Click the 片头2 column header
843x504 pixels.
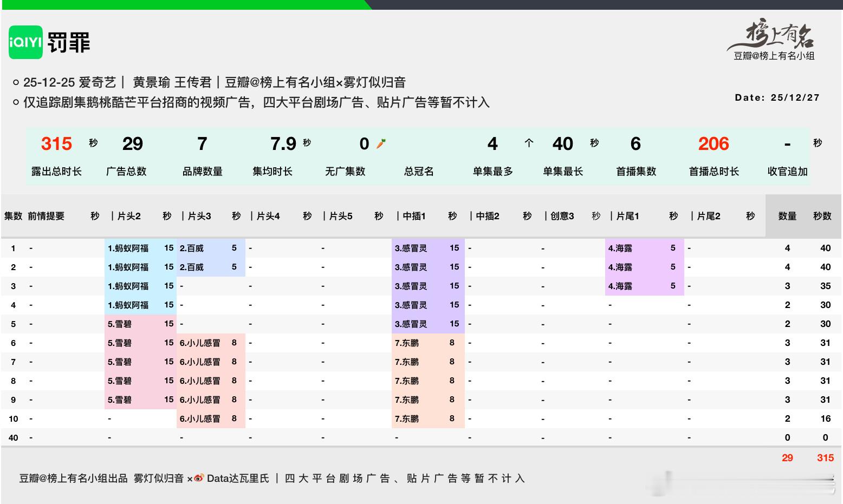[129, 216]
